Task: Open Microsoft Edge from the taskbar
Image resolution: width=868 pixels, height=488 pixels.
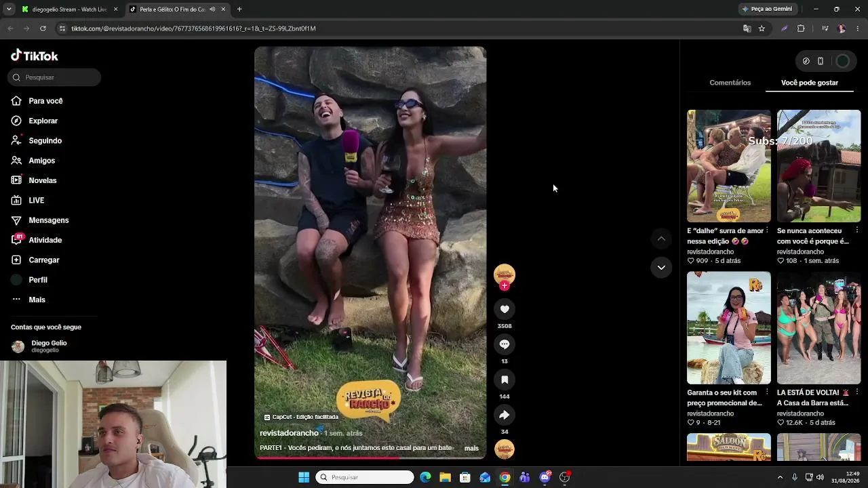Action: [x=425, y=477]
